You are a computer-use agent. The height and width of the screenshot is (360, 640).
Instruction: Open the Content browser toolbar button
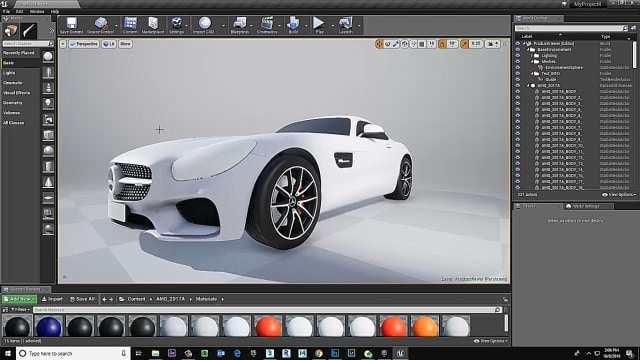click(130, 25)
